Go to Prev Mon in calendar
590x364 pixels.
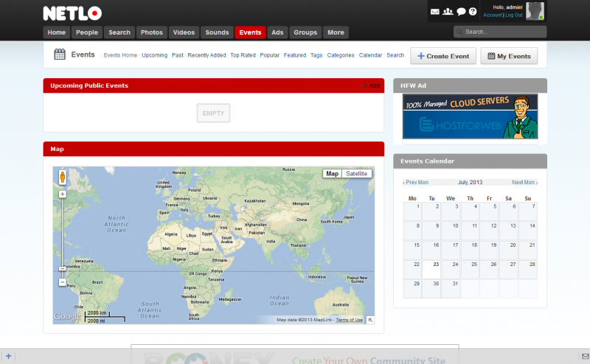coord(415,183)
